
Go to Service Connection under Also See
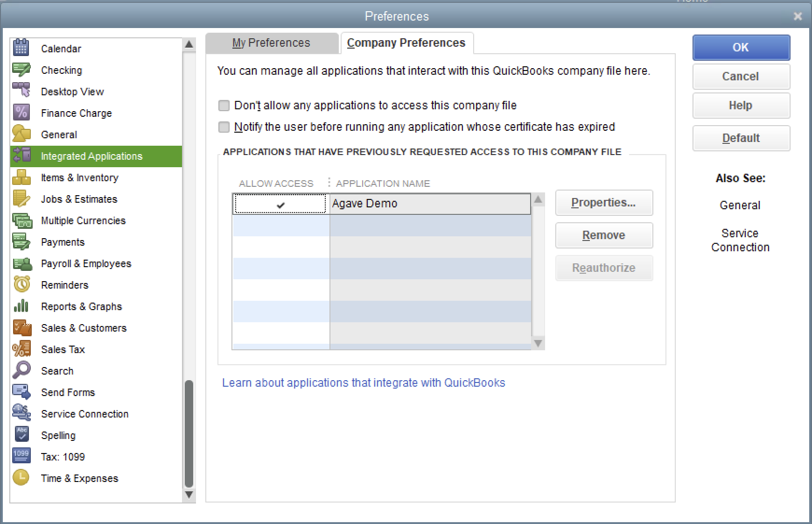[740, 240]
